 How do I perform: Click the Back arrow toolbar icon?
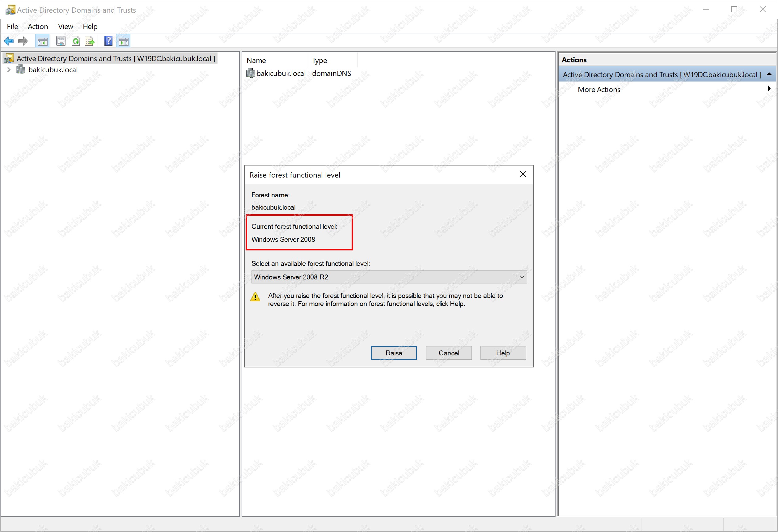point(8,41)
